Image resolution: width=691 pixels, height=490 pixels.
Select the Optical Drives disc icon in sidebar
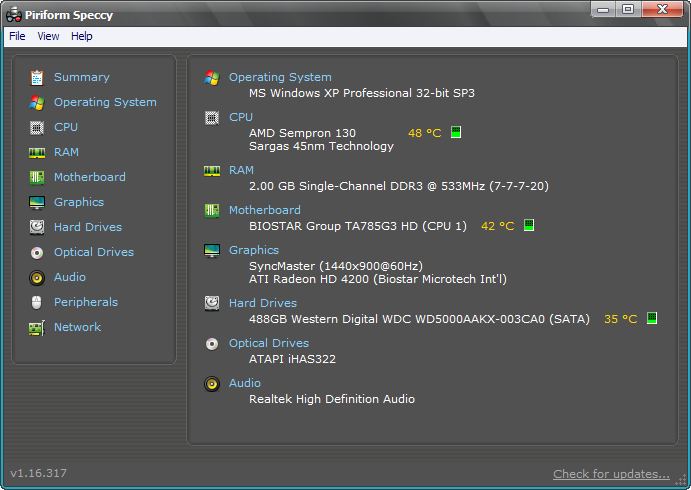point(37,252)
